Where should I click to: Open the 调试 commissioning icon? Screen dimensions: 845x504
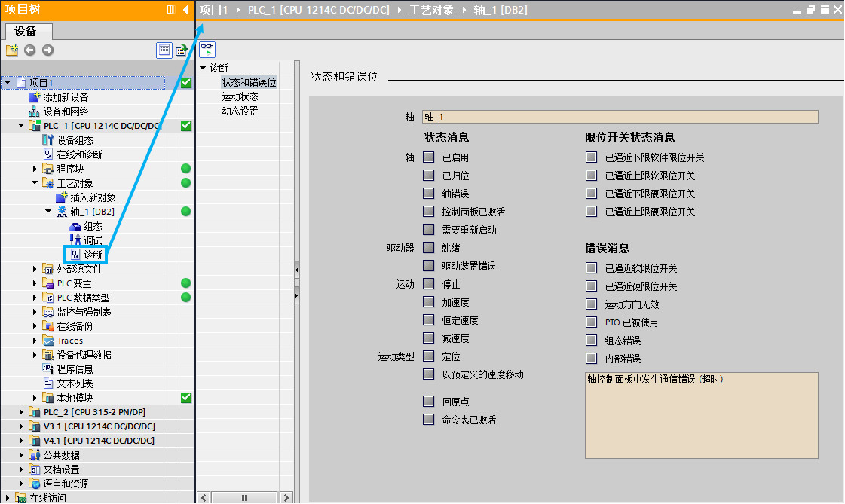[x=75, y=240]
